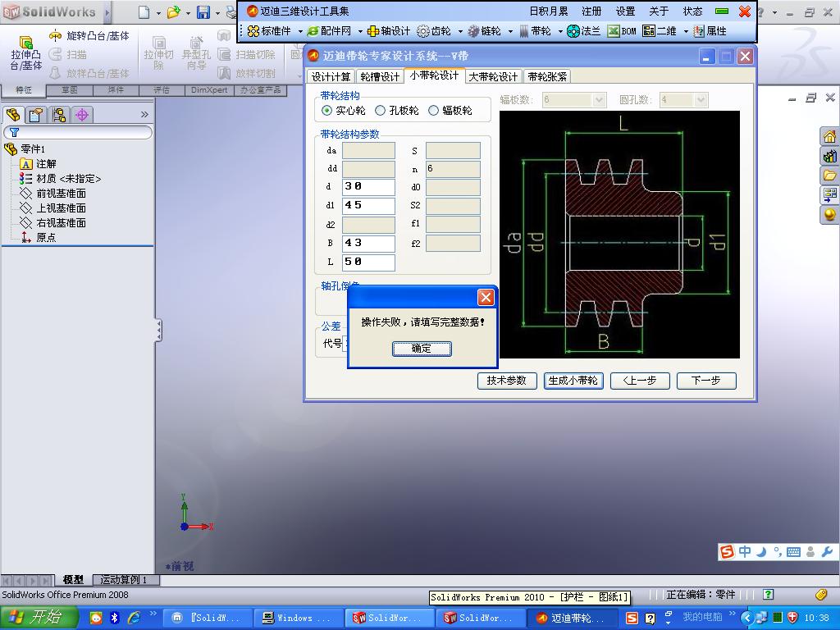Screen dimensions: 840x630
Task: Open the 注册 menu item
Action: pyautogui.click(x=591, y=11)
